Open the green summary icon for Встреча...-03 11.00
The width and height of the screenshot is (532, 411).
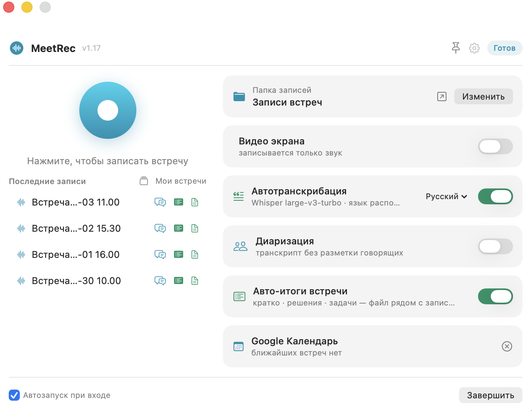pyautogui.click(x=179, y=202)
